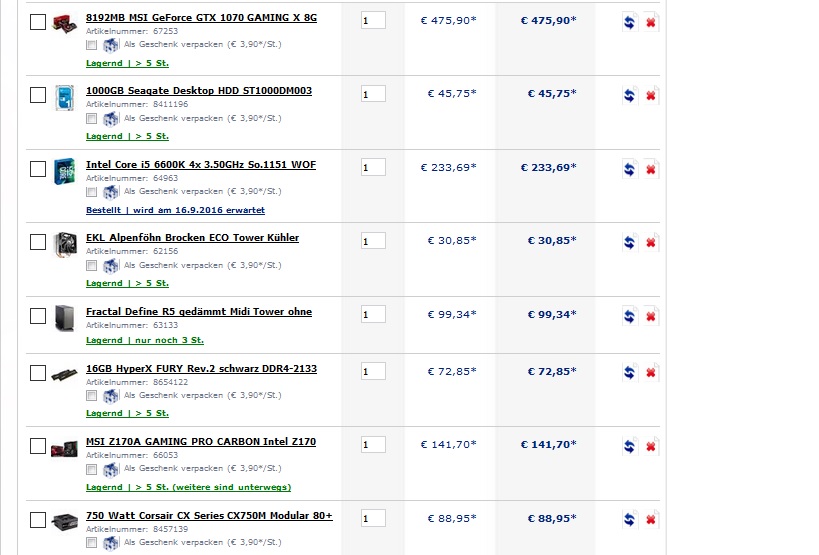Focus quantity box for MSI Z170A motherboard

[x=373, y=445]
